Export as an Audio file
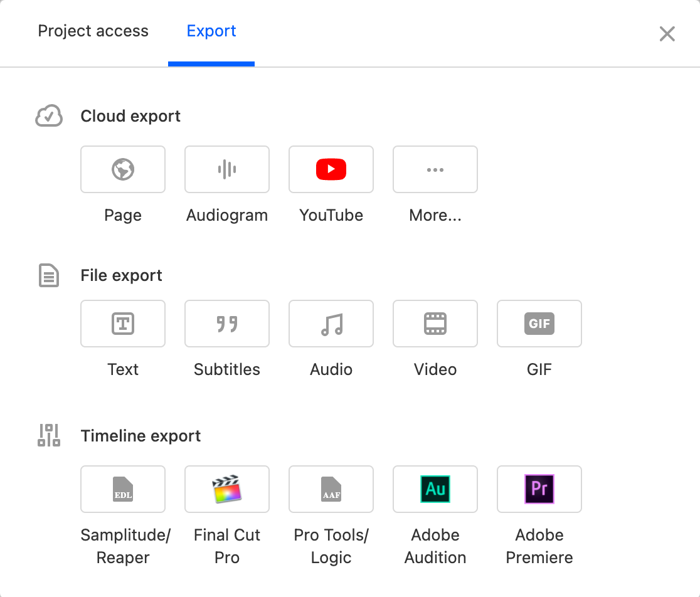The height and width of the screenshot is (597, 700). (x=331, y=324)
